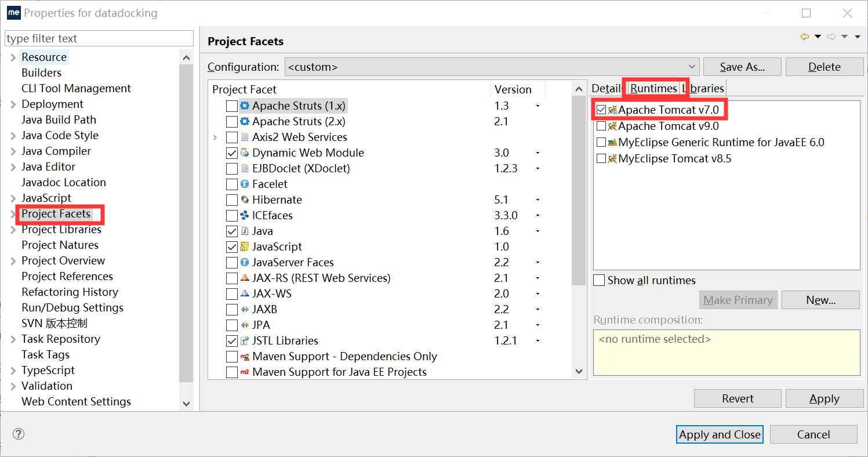Image resolution: width=868 pixels, height=457 pixels.
Task: Click the ICEfaces facet icon
Action: tap(245, 215)
